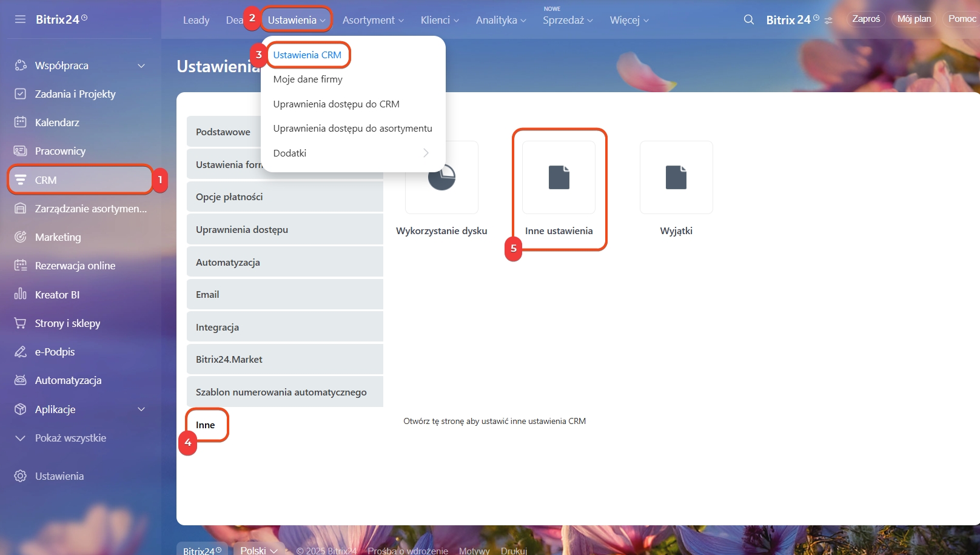Click the e-Podpis pen icon
This screenshot has width=980, height=555.
[20, 352]
